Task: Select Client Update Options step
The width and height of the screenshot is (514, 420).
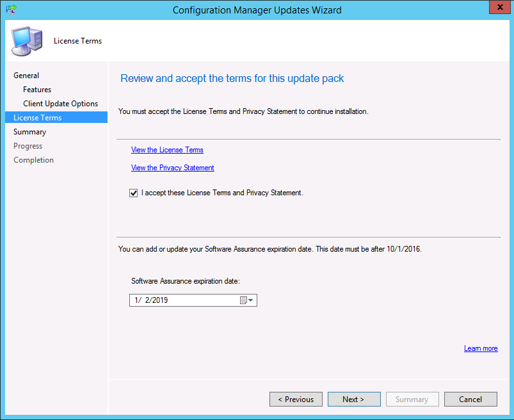Action: click(x=60, y=104)
